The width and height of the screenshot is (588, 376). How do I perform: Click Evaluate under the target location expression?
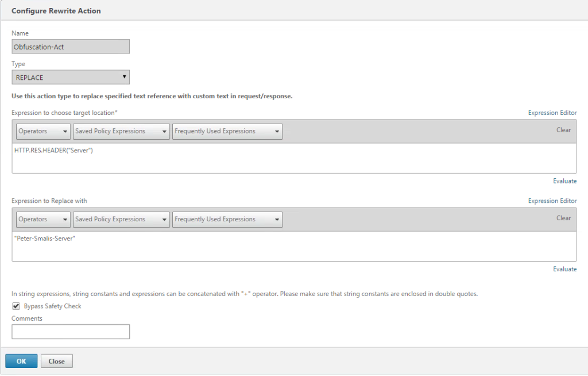565,181
